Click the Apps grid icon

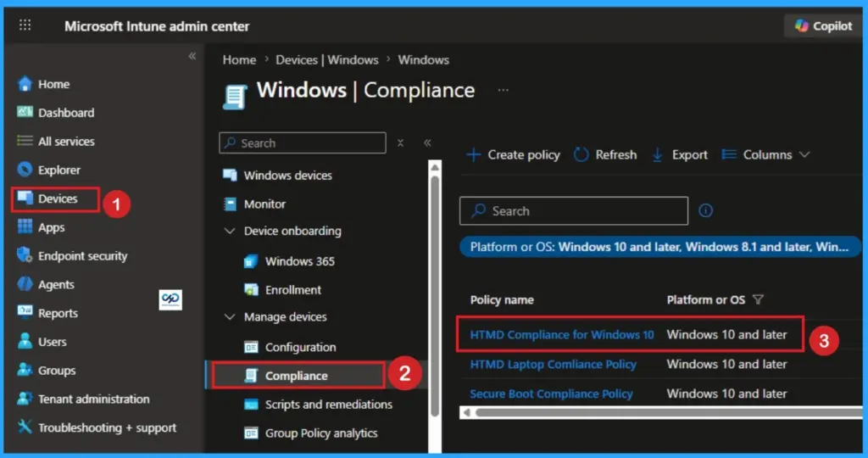25,227
